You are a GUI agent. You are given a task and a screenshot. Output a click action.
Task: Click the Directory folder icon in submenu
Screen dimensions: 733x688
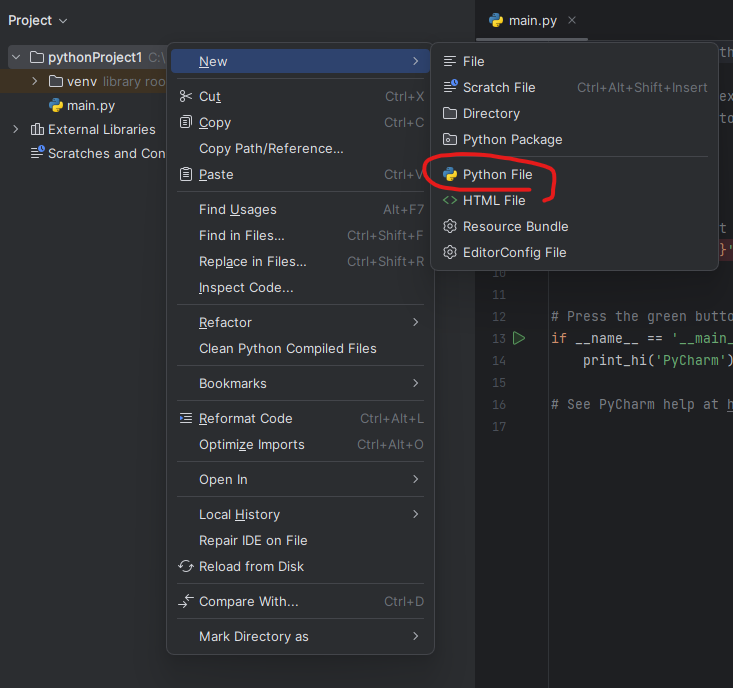coord(450,114)
